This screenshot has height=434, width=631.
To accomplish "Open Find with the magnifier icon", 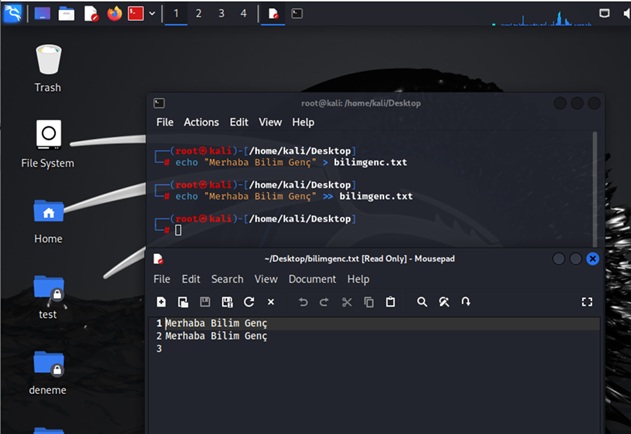I will coord(422,302).
